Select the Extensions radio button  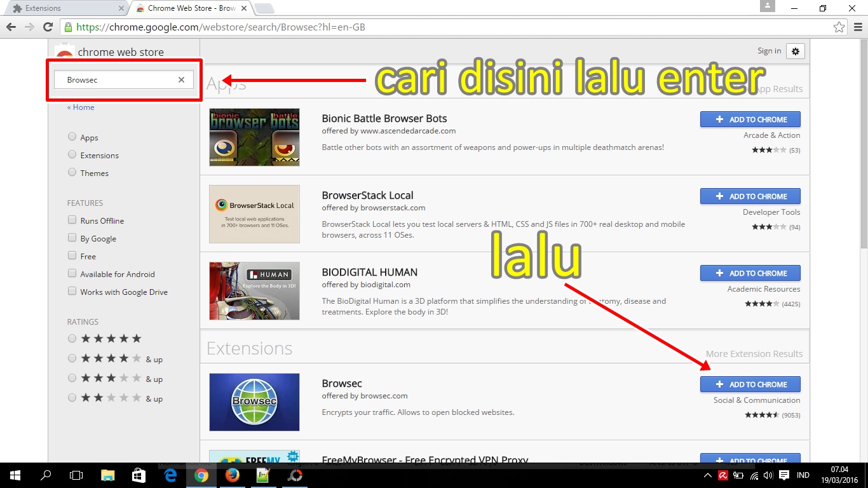point(72,155)
